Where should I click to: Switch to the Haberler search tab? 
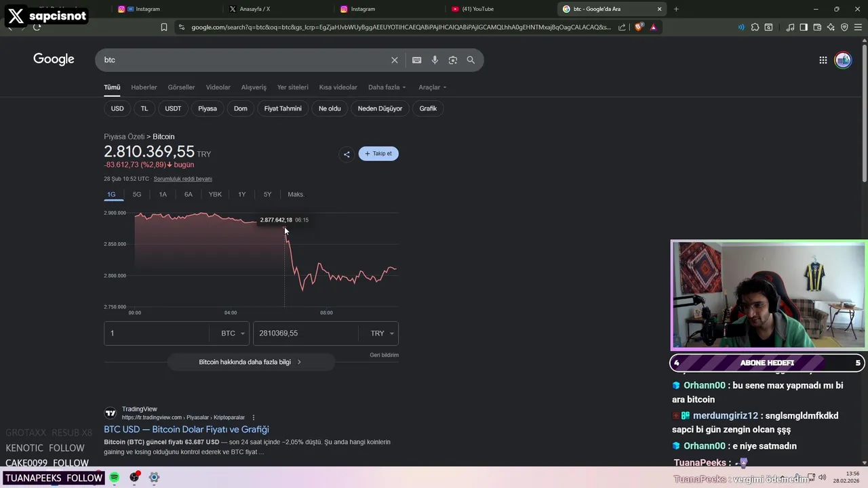point(144,87)
